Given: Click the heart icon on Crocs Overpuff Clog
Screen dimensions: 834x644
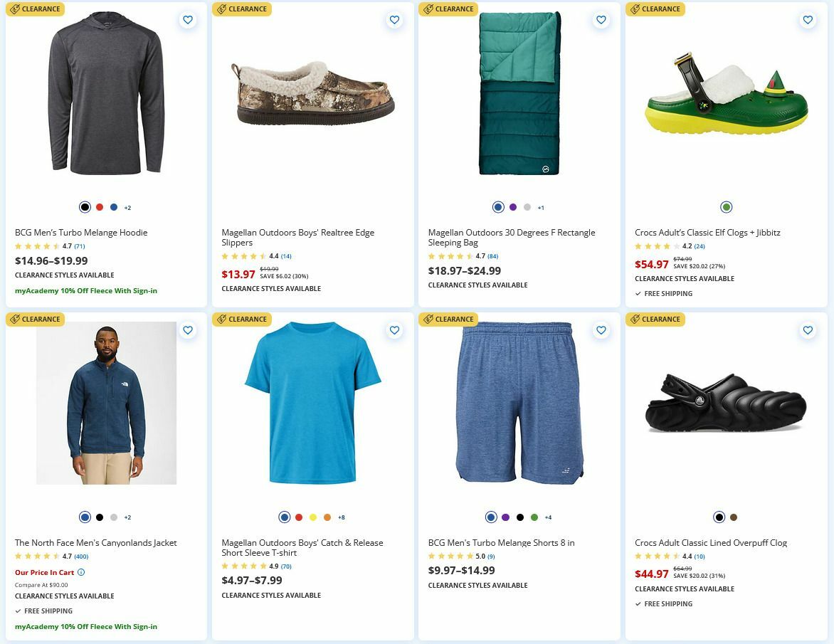Looking at the screenshot, I should [808, 330].
